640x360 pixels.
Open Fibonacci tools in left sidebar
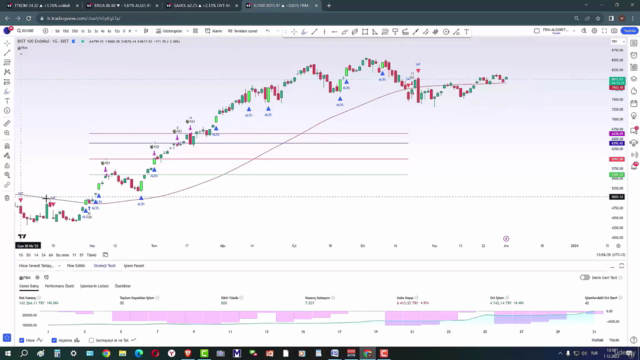coord(7,62)
